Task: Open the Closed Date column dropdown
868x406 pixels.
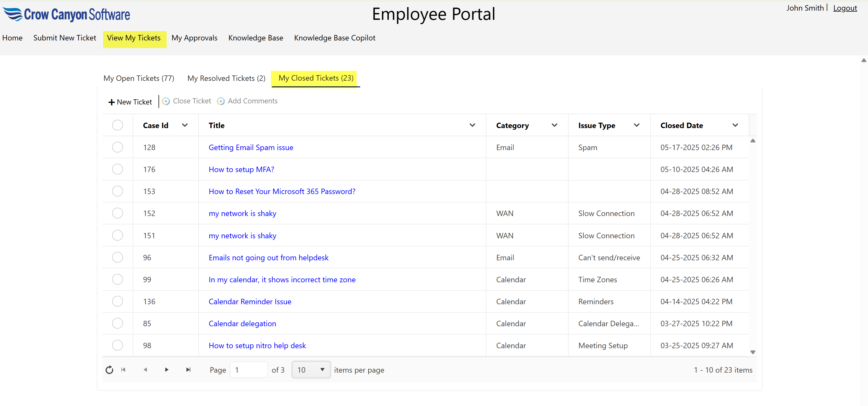Action: coord(735,125)
